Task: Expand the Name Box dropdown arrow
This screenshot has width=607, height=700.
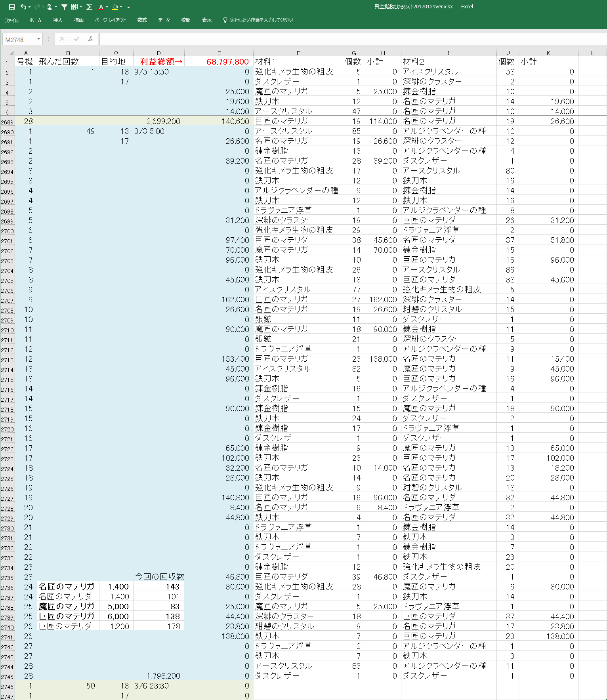Action: click(x=38, y=39)
